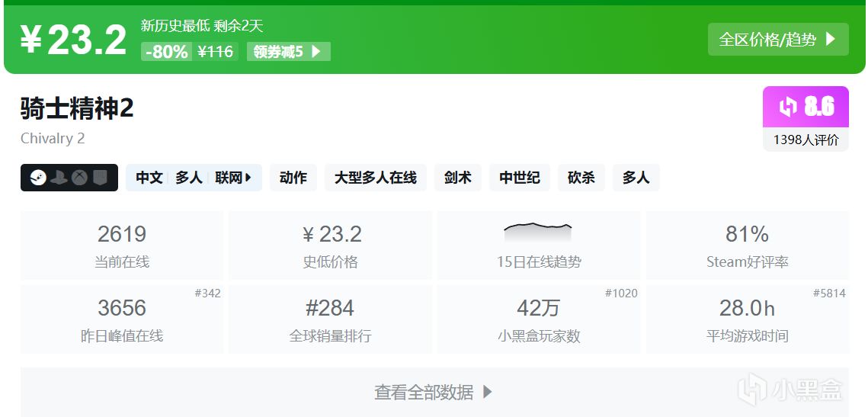Click the Chivalry 2 subtitle
The height and width of the screenshot is (417, 868).
[x=53, y=139]
